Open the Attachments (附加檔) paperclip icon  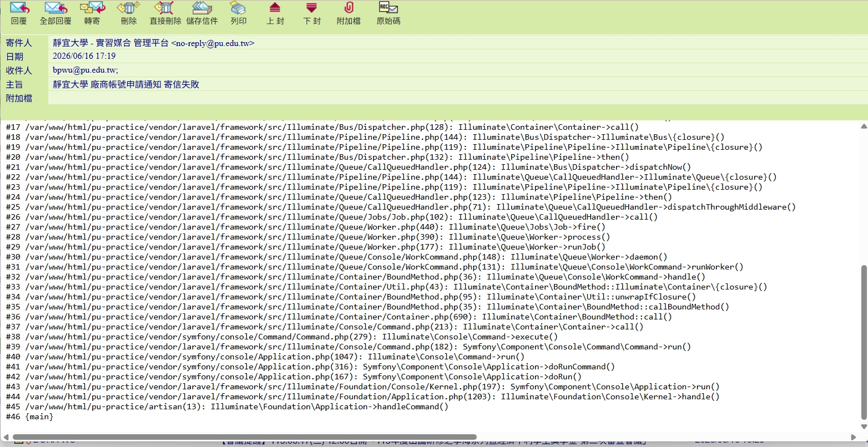(349, 8)
